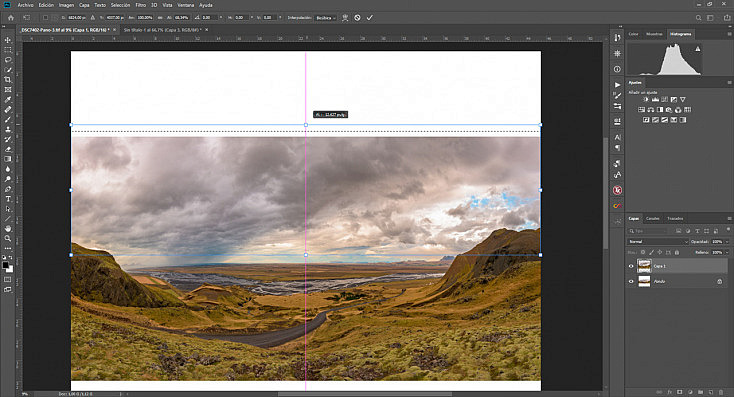Viewport: 734px width, 397px height.
Task: Switch to the Trazados tab
Action: [x=675, y=219]
